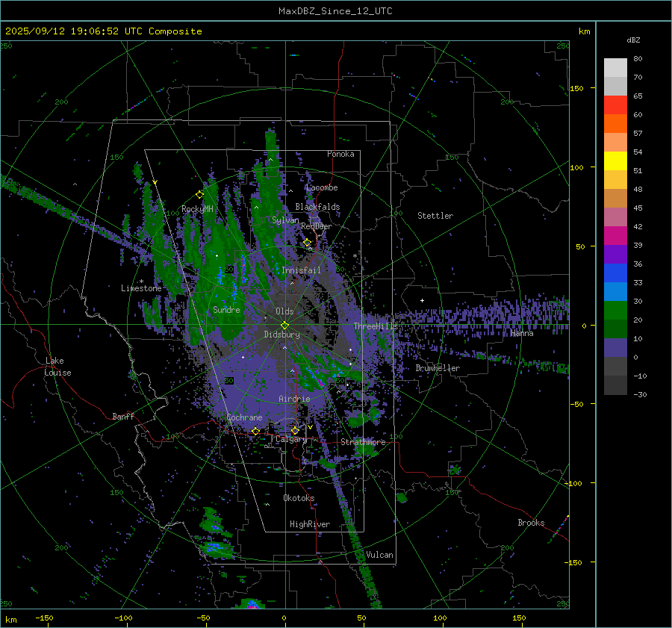The width and height of the screenshot is (672, 628).
Task: Click the Blackfalds city label
Action: [317, 207]
